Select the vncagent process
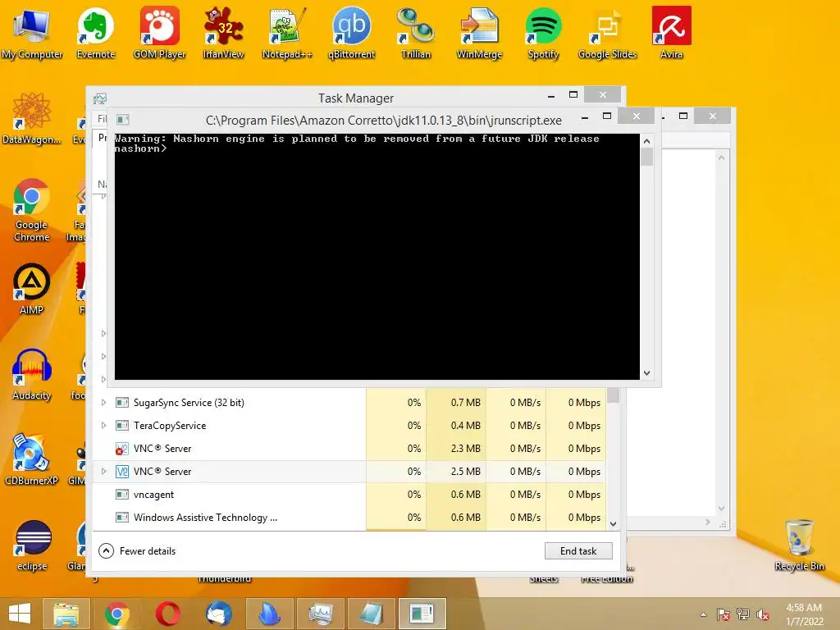This screenshot has width=840, height=630. point(349,495)
